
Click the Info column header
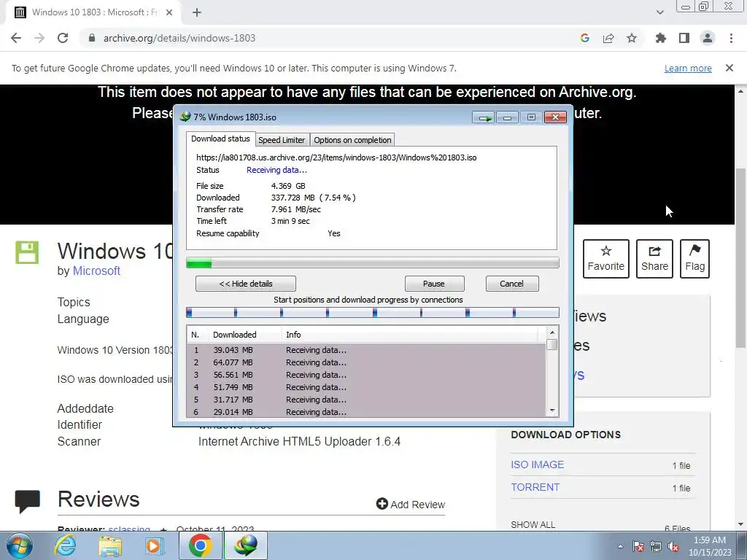tap(410, 335)
